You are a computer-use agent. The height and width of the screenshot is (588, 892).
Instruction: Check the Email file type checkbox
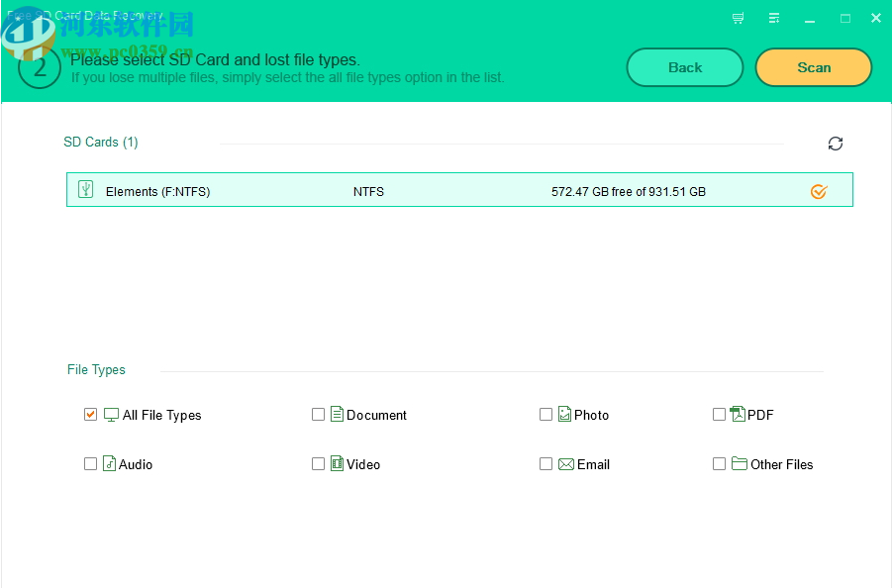point(545,463)
